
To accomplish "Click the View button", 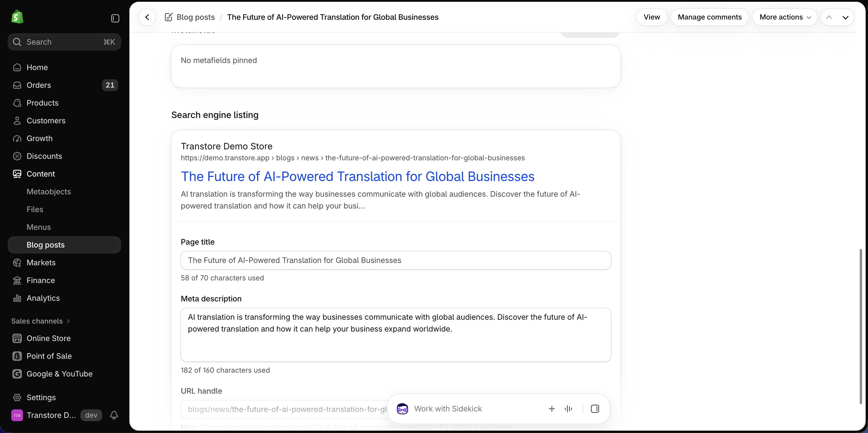I will [x=652, y=17].
